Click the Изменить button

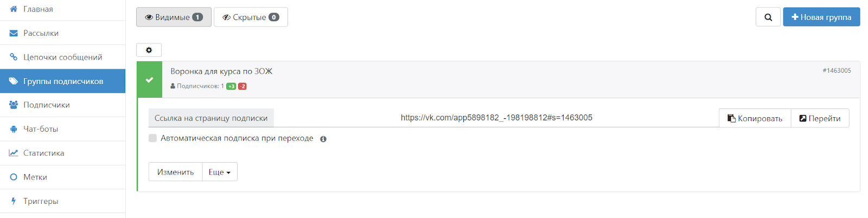click(x=175, y=172)
